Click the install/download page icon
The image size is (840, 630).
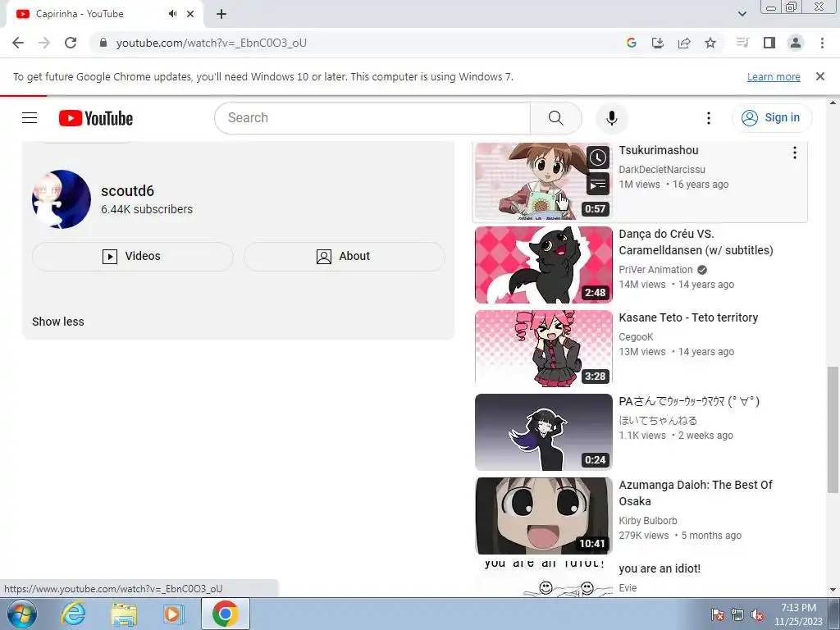(658, 43)
